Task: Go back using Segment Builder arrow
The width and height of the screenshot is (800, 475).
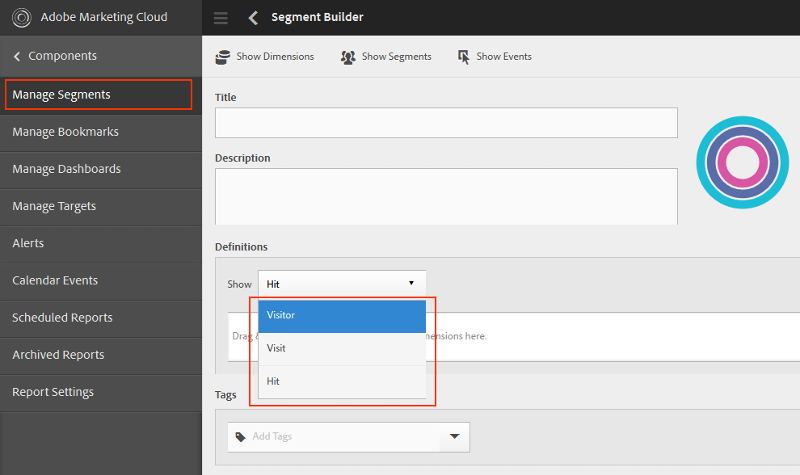Action: click(253, 17)
